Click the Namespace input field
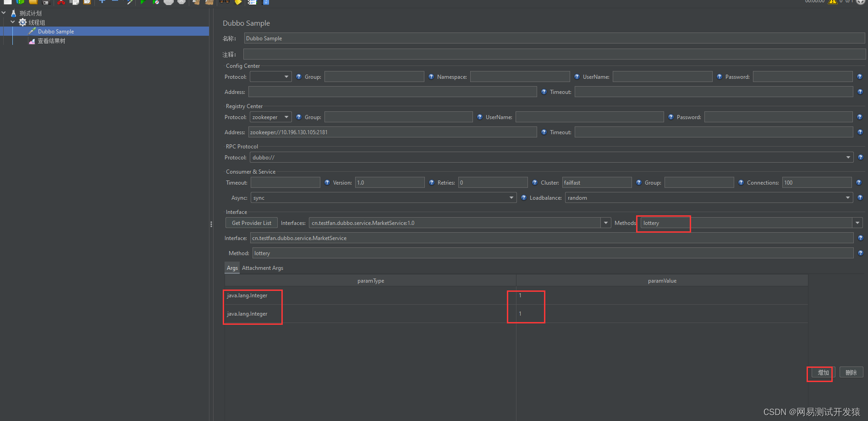Viewport: 868px width, 421px height. click(520, 77)
